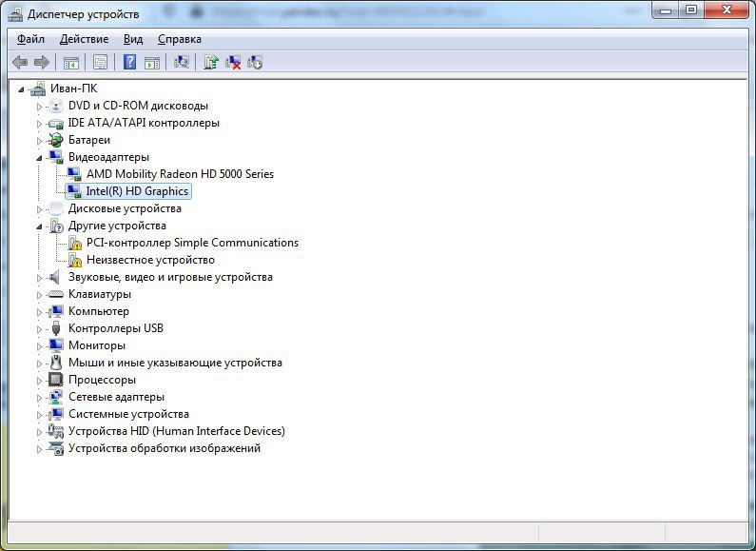Click the Update driver software icon
The width and height of the screenshot is (756, 551).
tap(211, 62)
